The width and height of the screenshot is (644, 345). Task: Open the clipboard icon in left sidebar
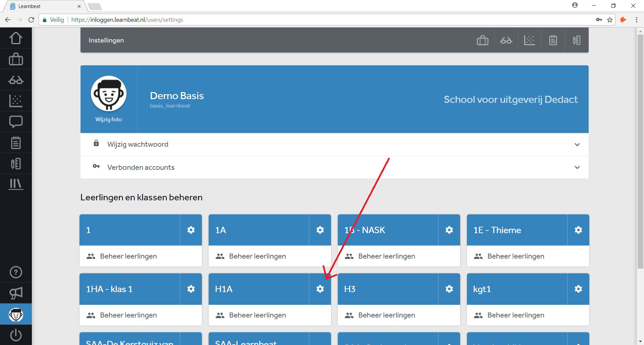pos(16,143)
